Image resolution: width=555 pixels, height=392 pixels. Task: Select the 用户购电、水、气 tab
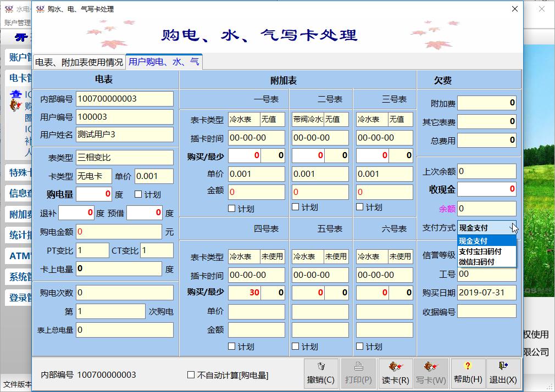coord(164,62)
